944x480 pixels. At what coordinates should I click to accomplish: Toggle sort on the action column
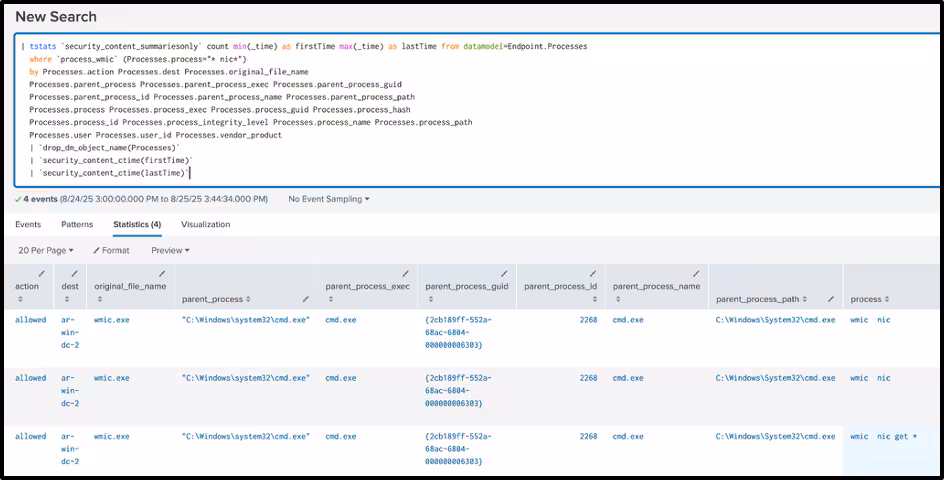27,286
